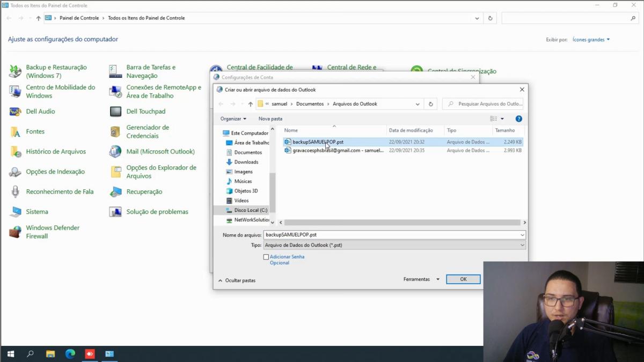644x362 pixels.
Task: Click the help icon in the file dialog
Action: click(518, 119)
